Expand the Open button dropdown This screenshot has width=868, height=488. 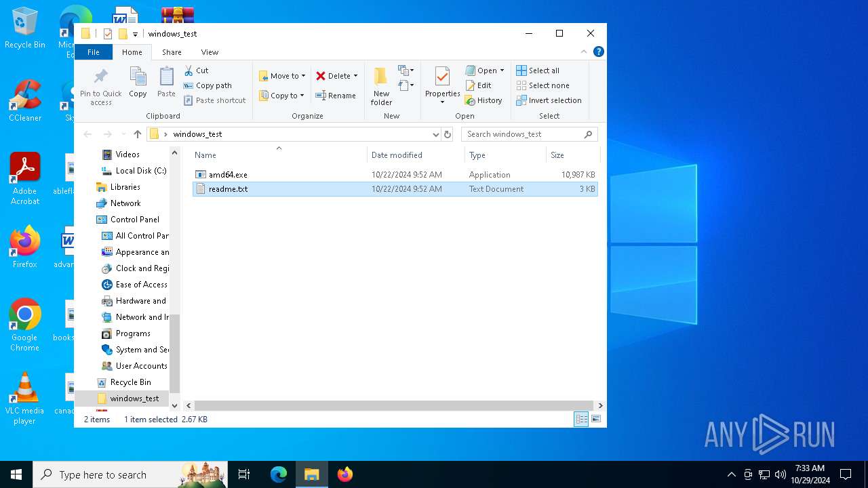tap(502, 70)
